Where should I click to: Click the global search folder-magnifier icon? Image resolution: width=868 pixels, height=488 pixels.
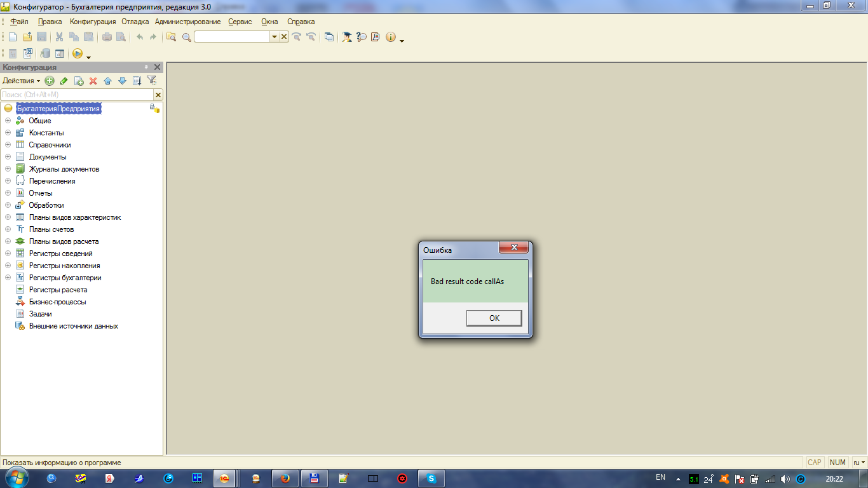[x=172, y=37]
